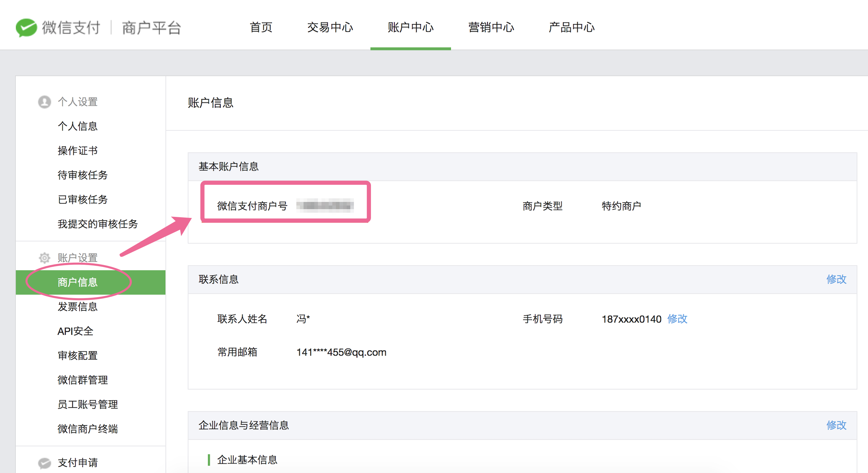The image size is (868, 473).
Task: Click the WeChat Pay green logo icon
Action: pyautogui.click(x=26, y=27)
